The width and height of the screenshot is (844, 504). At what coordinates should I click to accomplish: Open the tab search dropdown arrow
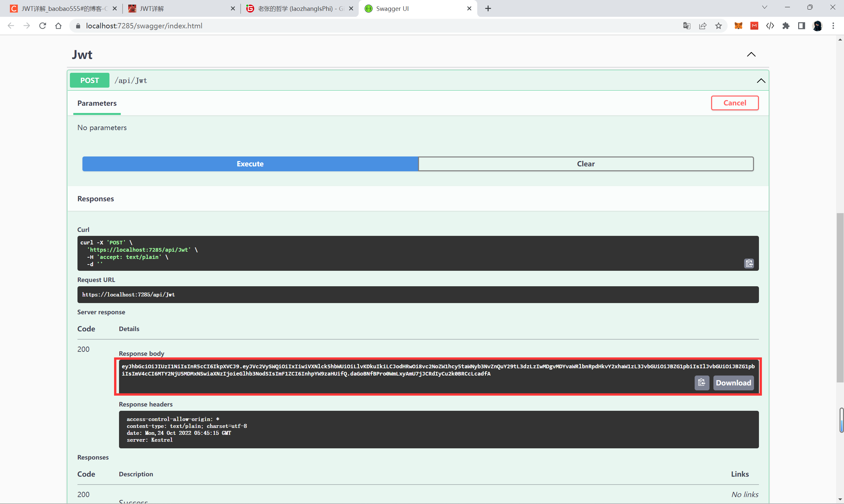(x=765, y=8)
